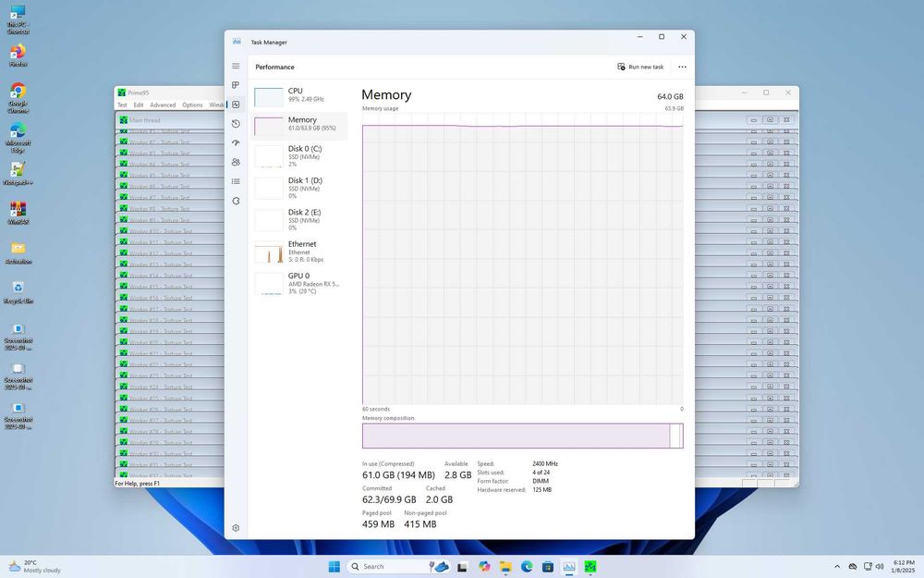Viewport: 924px width, 578px height.
Task: Open Task Manager Settings gear
Action: [236, 528]
